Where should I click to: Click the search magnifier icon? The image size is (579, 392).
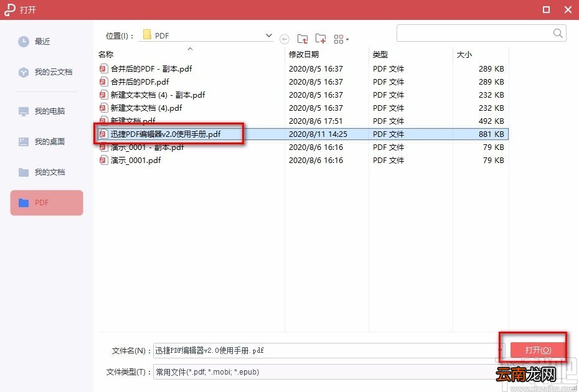(558, 33)
